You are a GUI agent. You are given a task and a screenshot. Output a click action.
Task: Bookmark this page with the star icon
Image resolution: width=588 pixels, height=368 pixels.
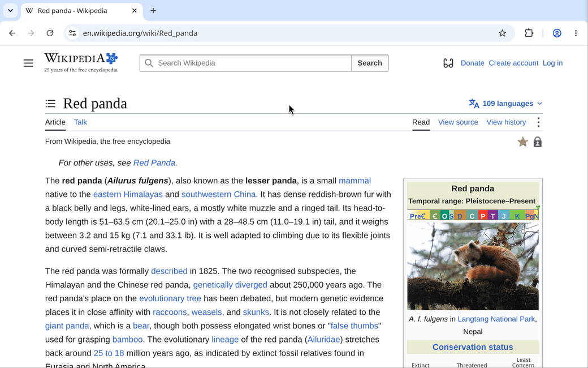tap(502, 33)
